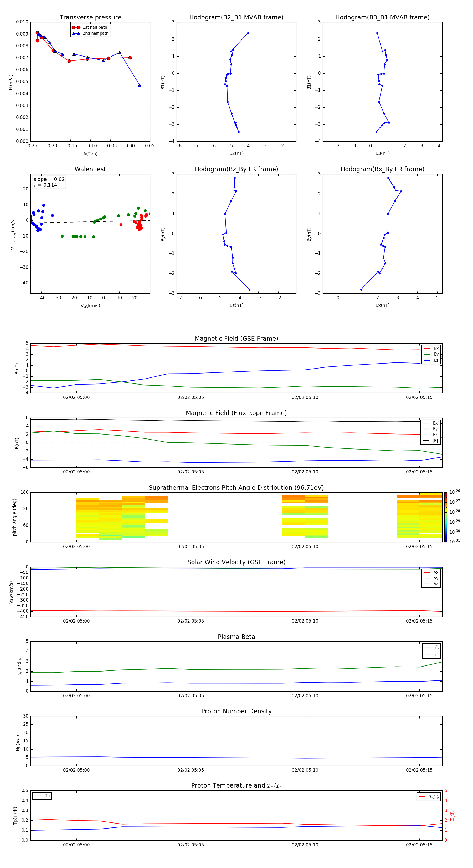Click 'Hodogram(B3_B1 MVAB frame)' title
Viewport: 473px width, 868px height.
point(382,18)
